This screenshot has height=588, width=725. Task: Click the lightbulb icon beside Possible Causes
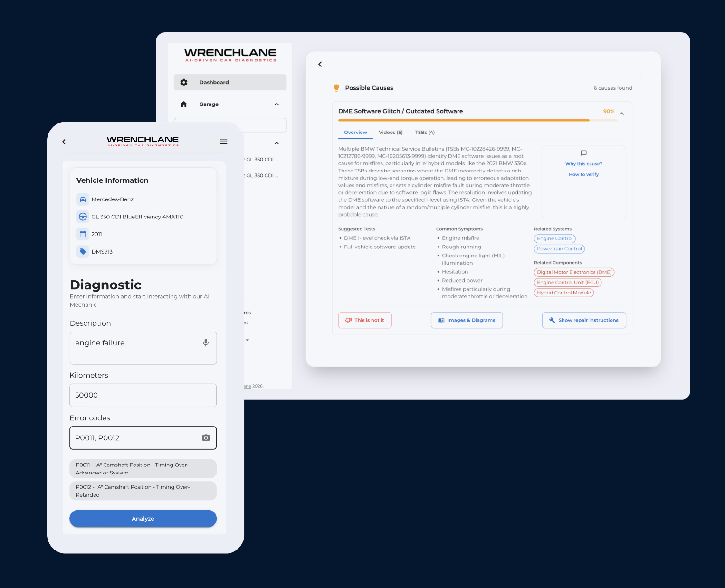[336, 88]
